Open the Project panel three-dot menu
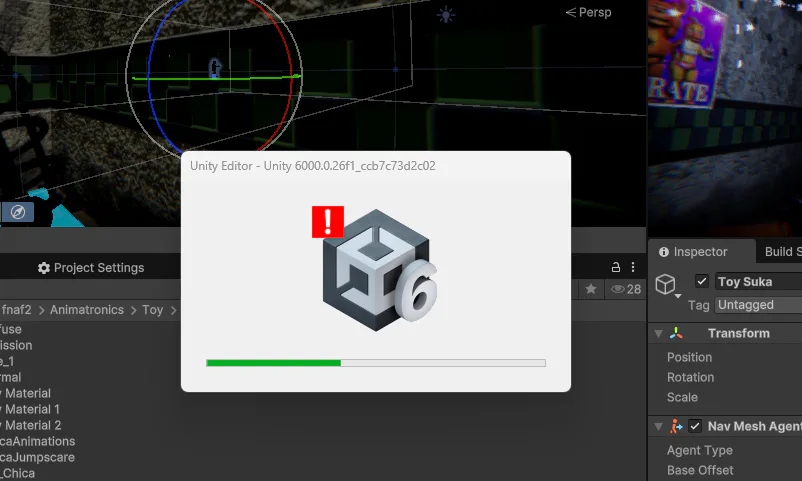802x481 pixels. tap(633, 267)
